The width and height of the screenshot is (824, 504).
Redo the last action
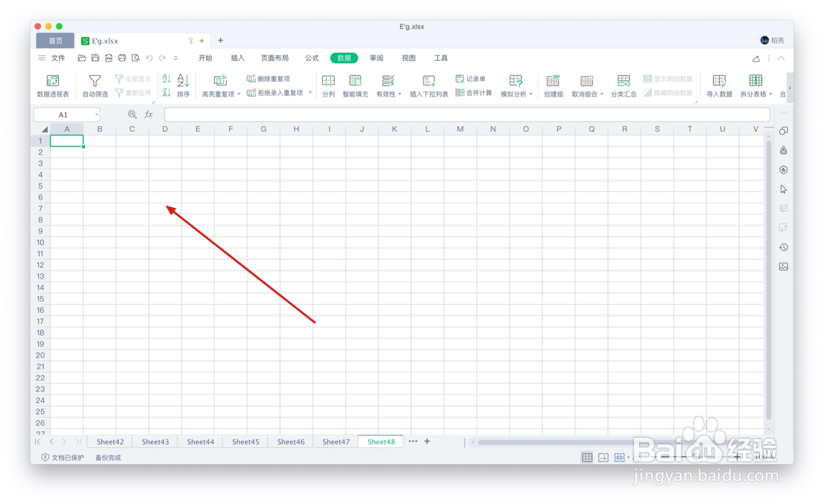coord(162,58)
